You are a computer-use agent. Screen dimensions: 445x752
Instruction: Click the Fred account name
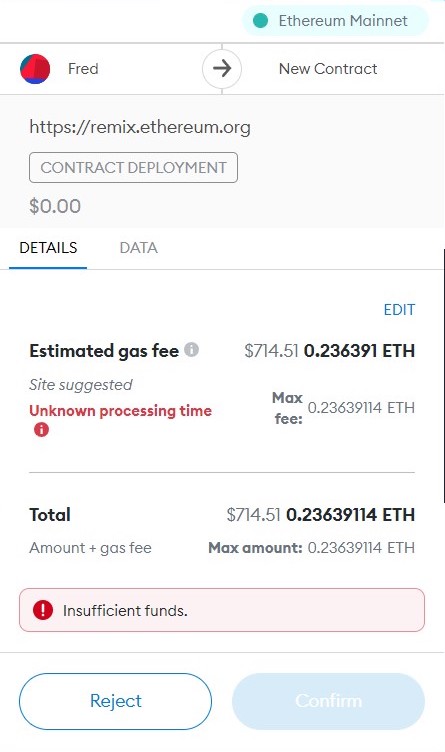click(83, 69)
